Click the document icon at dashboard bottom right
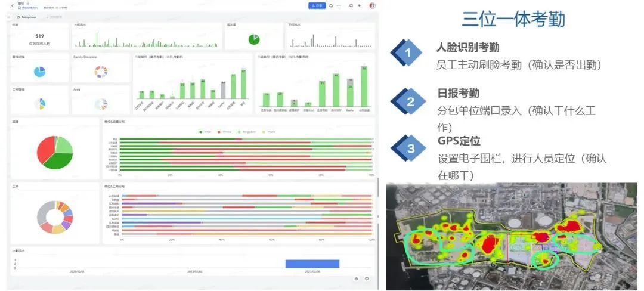The height and width of the screenshot is (291, 644). coord(356,278)
